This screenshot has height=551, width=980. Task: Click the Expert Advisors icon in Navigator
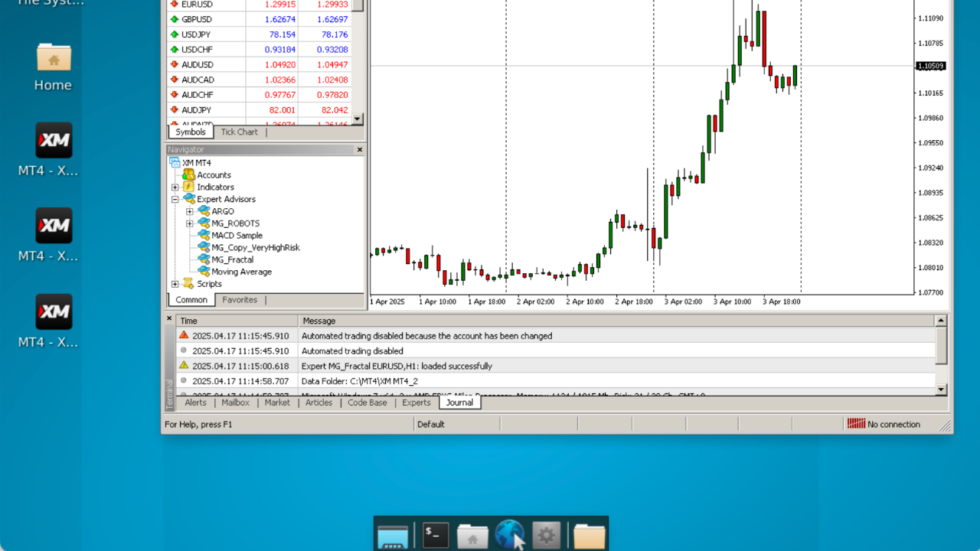pyautogui.click(x=188, y=199)
